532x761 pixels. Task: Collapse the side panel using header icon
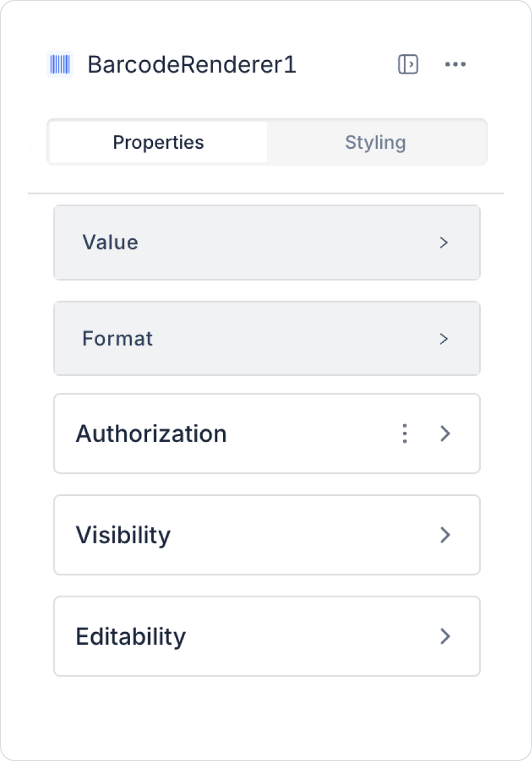click(408, 64)
